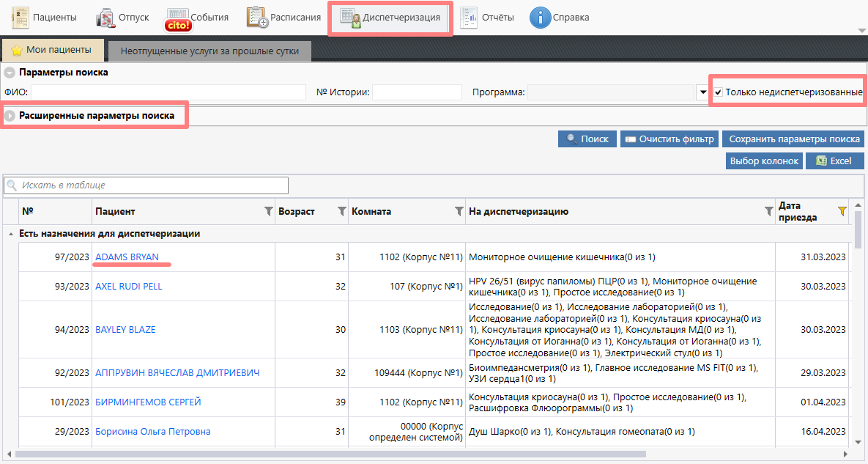Select the Диспетчеризация menu item
Image resolution: width=868 pixels, height=464 pixels.
(x=391, y=18)
